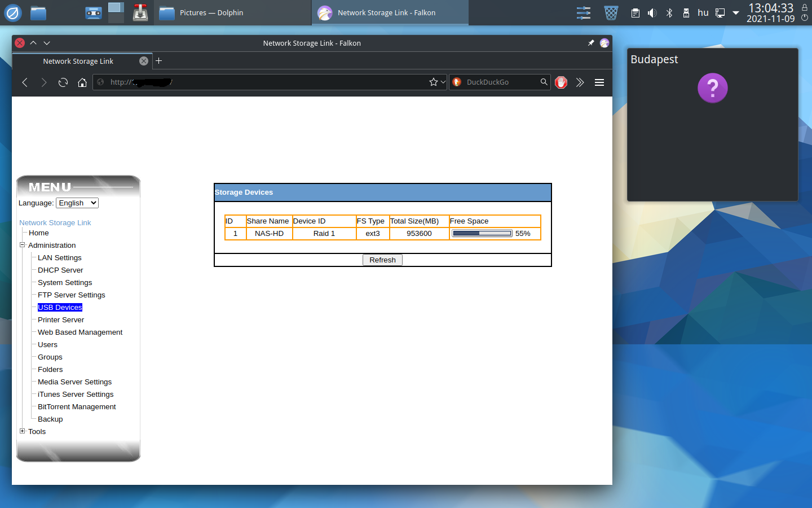Click the Free Space progress bar at 55%

pyautogui.click(x=482, y=233)
